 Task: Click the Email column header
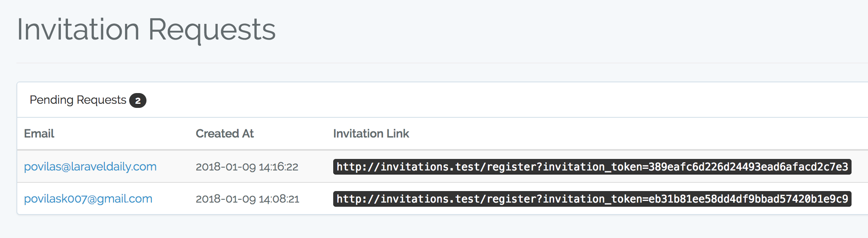39,134
